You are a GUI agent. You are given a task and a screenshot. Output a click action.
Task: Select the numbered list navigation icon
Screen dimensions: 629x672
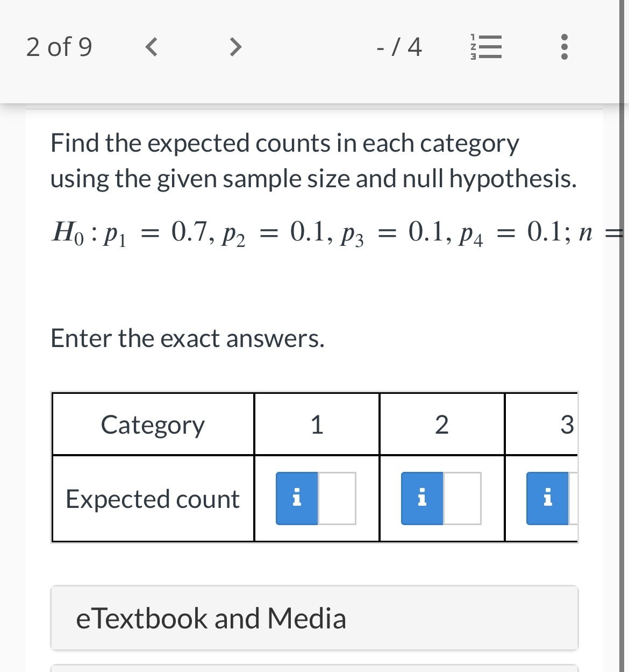(485, 47)
